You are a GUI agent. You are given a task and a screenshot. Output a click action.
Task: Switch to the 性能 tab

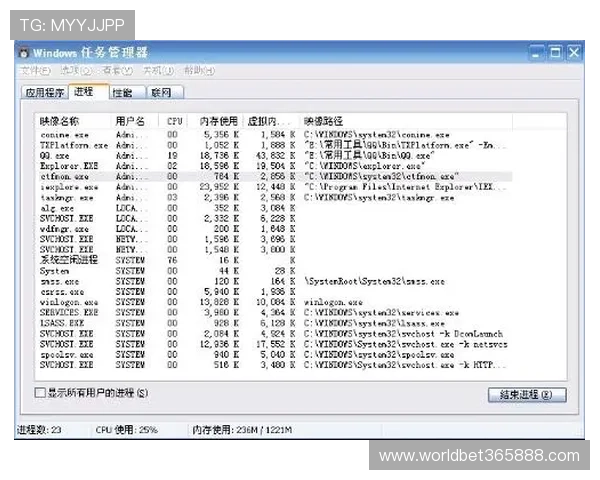tap(128, 93)
